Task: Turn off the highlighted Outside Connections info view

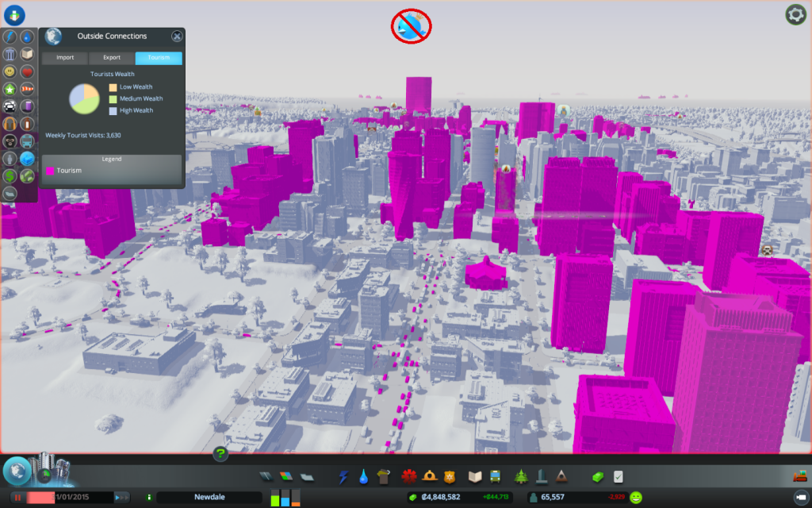Action: pyautogui.click(x=27, y=159)
